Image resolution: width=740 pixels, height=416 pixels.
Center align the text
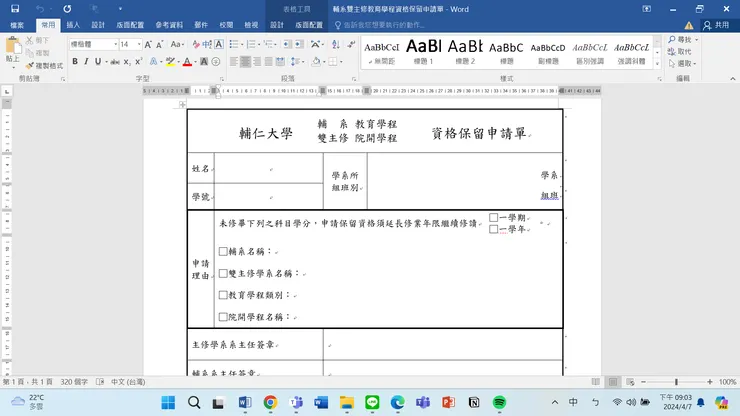245,61
